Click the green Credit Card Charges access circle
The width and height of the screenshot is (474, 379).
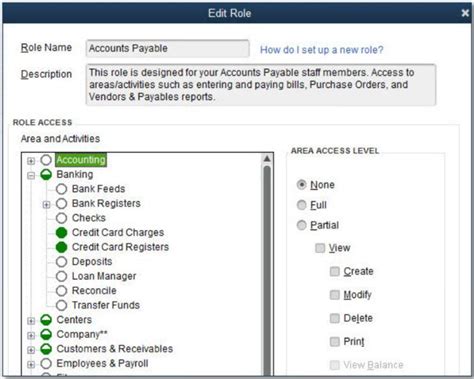click(61, 233)
